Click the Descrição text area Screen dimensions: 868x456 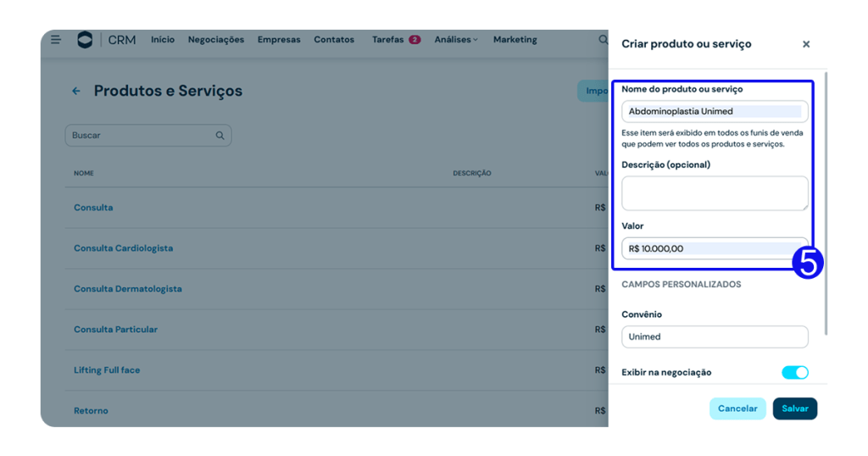coord(714,193)
